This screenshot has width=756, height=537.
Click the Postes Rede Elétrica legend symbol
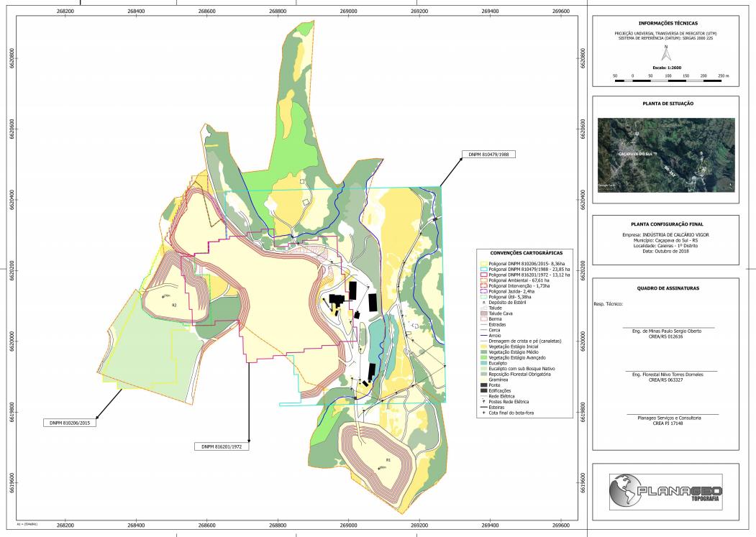[483, 401]
